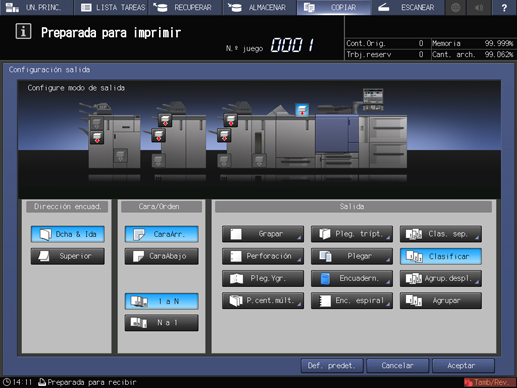Viewport: 517px width, 388px height.
Task: Open Perforación punch settings
Action: 263,256
